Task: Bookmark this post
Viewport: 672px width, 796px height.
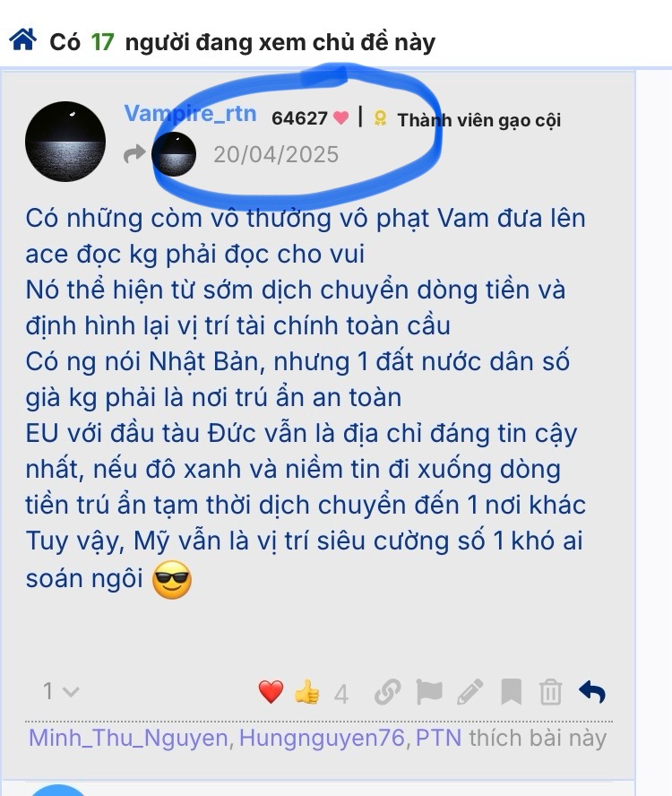Action: click(x=511, y=692)
